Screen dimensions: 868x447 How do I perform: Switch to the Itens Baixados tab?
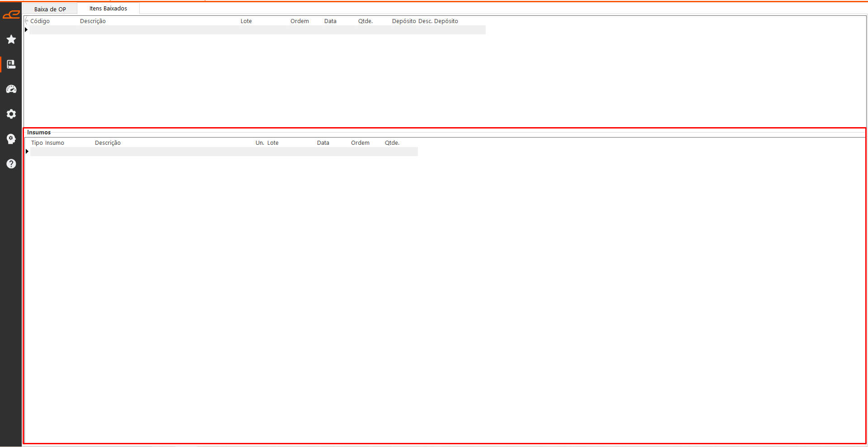[x=108, y=9]
